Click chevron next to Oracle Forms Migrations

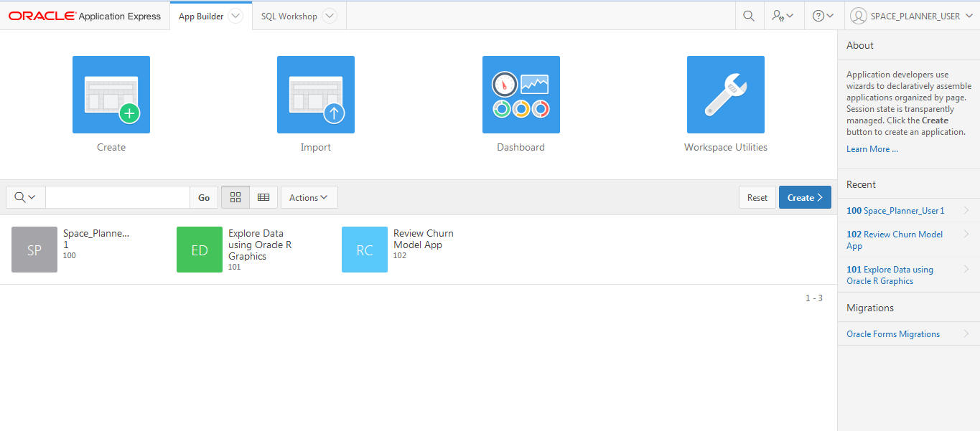tap(967, 333)
